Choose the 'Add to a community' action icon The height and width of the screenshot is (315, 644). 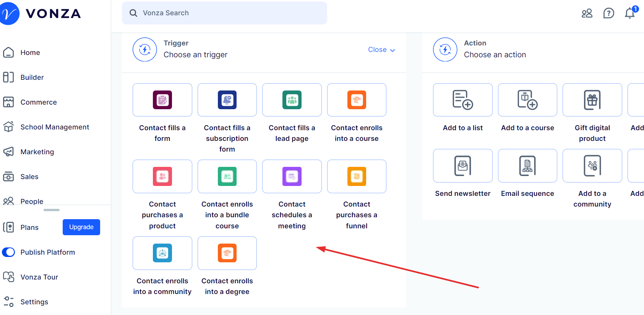tap(592, 166)
